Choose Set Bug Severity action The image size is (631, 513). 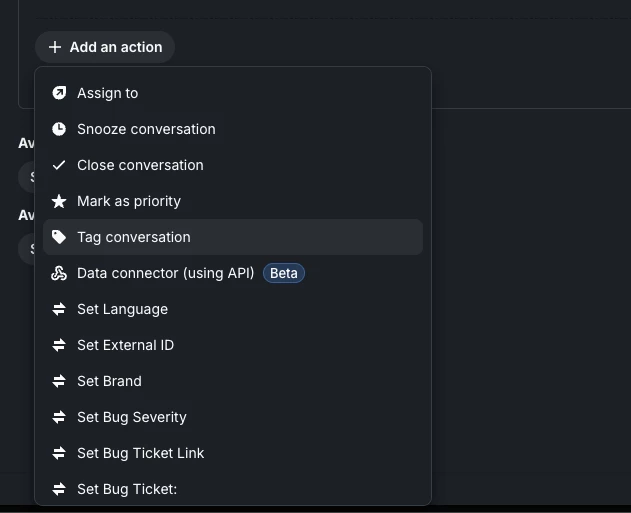pyautogui.click(x=233, y=417)
